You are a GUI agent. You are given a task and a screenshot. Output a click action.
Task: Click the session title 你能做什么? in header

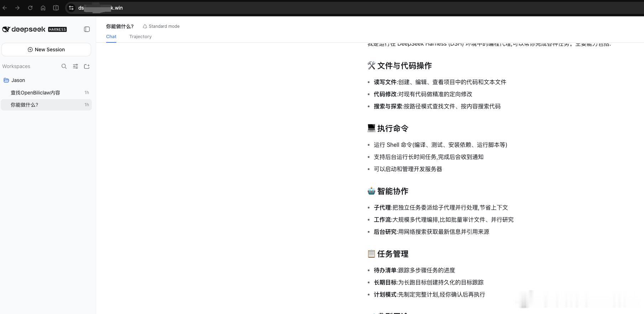tap(120, 26)
